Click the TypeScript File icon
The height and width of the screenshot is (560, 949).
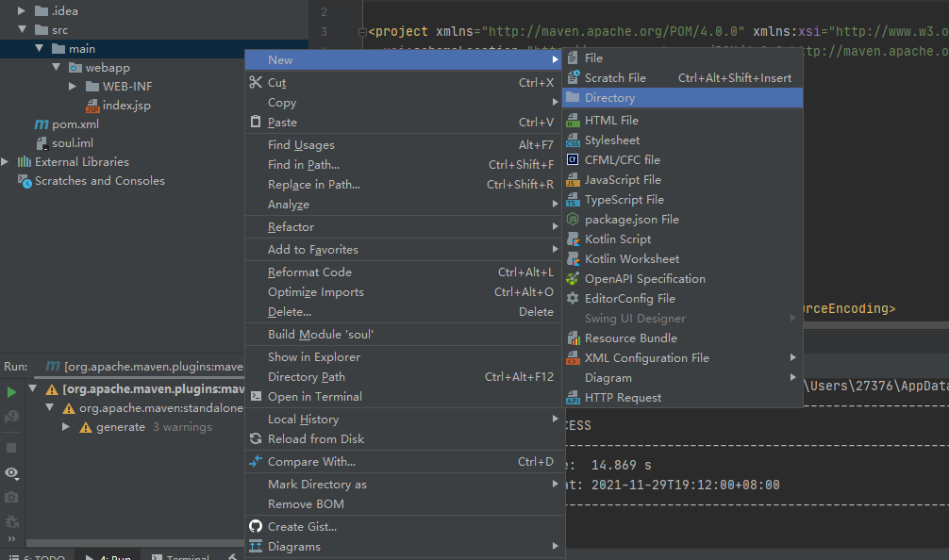573,200
